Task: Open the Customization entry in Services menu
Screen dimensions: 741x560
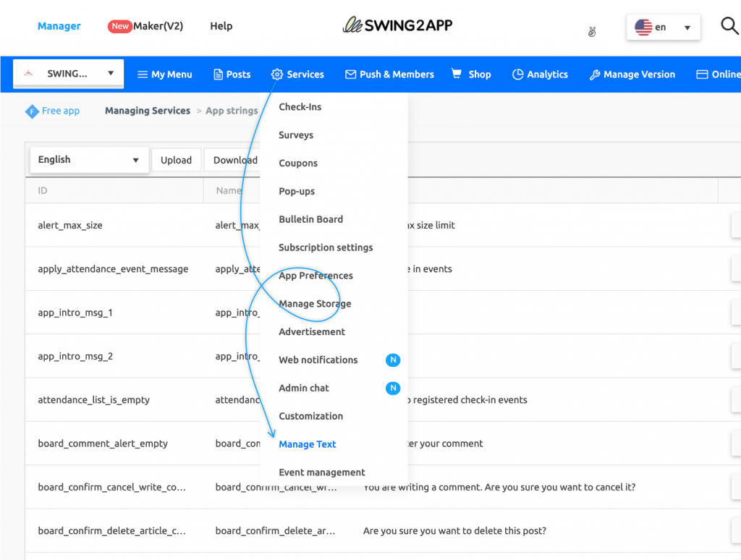Action: tap(310, 416)
